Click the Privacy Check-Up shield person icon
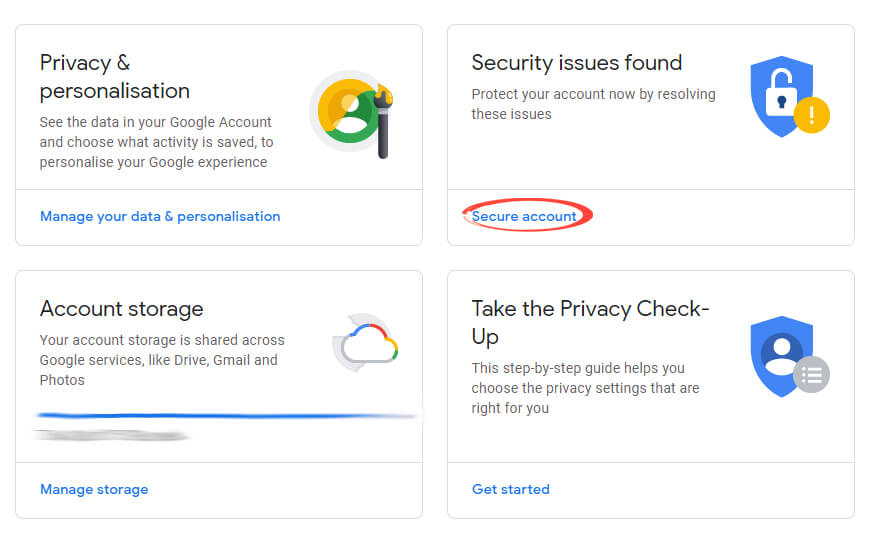Viewport: 873px width, 535px height. [x=781, y=356]
